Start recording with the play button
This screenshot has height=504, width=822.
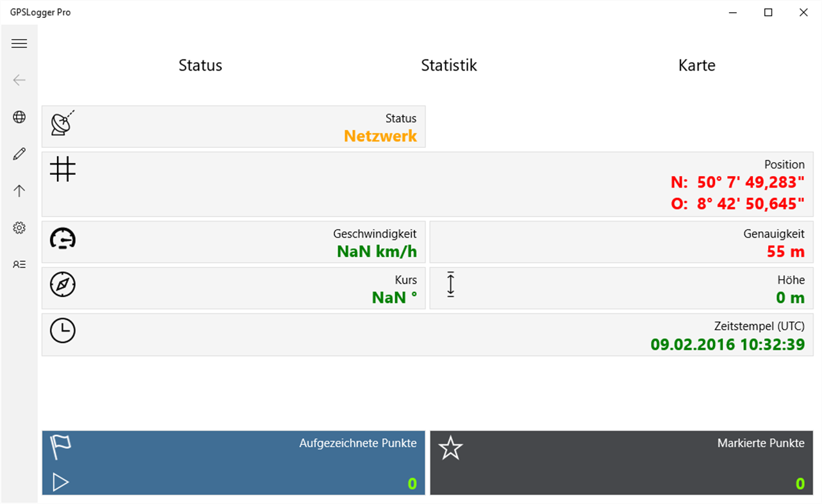point(60,482)
